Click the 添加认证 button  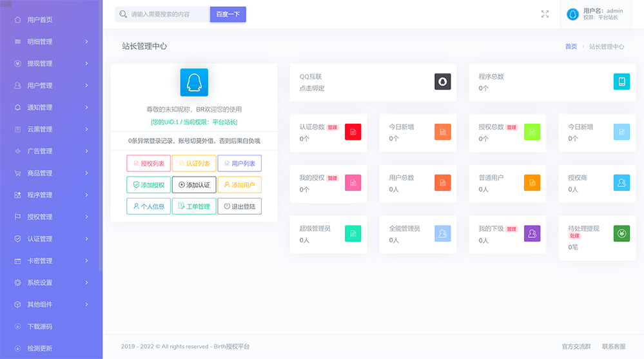click(x=194, y=185)
